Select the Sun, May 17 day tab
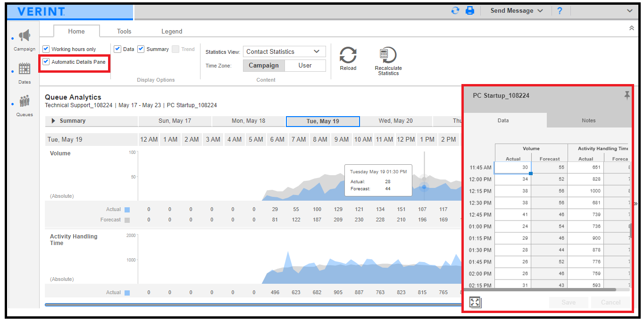Screen dimensions: 644x322 pyautogui.click(x=175, y=121)
